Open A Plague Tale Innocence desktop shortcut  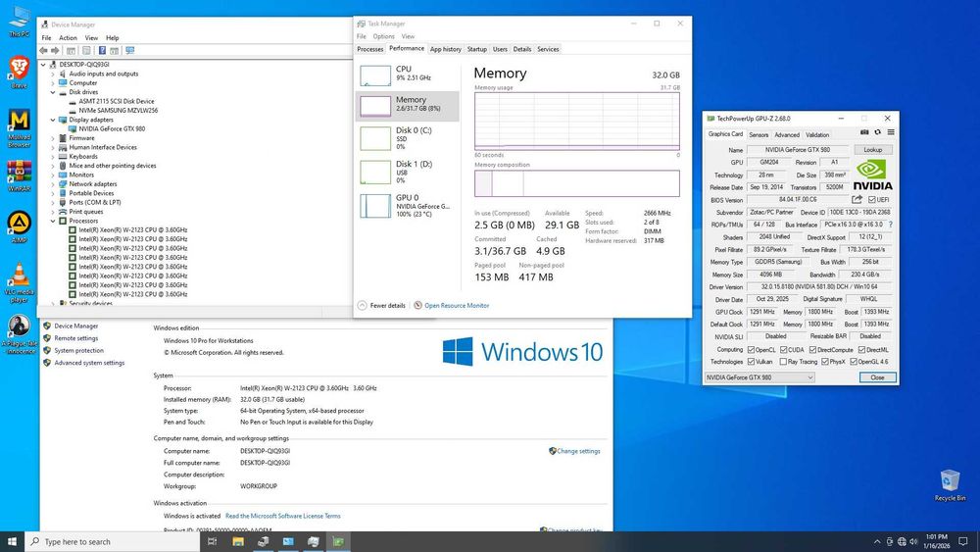19,334
